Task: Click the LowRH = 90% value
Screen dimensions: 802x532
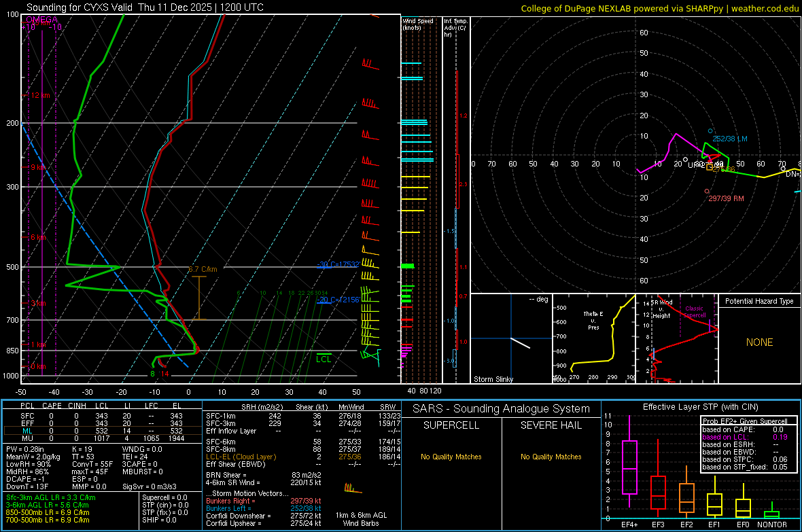Action: (x=28, y=464)
